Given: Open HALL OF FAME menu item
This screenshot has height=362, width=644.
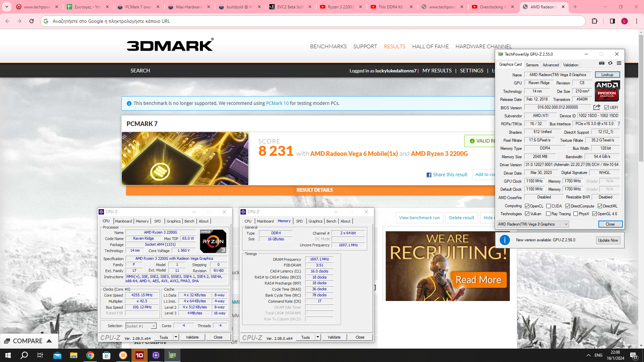Looking at the screenshot, I should pyautogui.click(x=430, y=46).
